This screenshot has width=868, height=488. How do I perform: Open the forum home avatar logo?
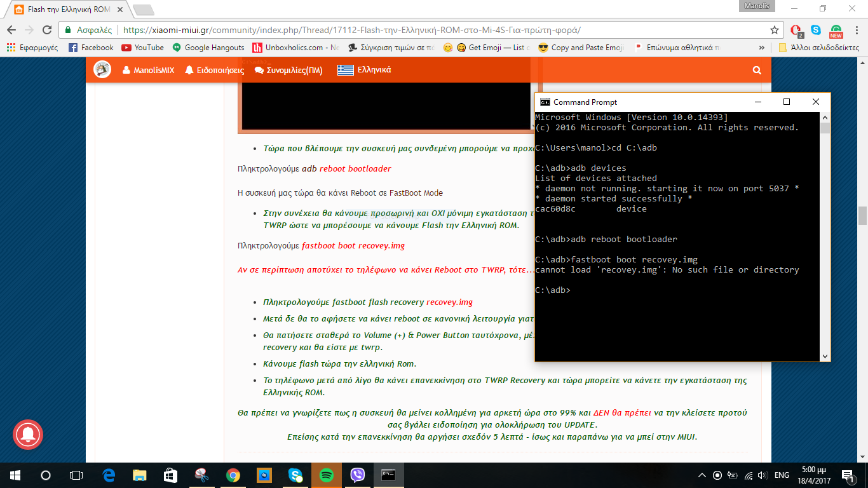pos(102,70)
